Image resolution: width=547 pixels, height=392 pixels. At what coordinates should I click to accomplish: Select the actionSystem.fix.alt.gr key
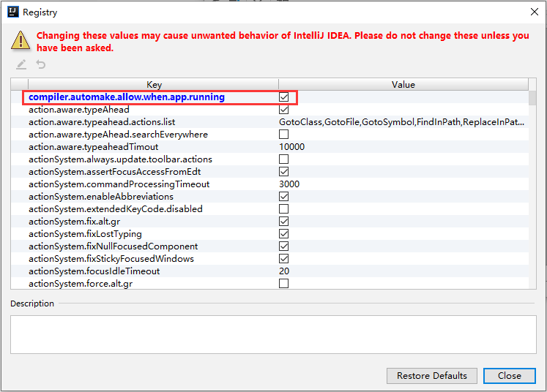click(x=74, y=222)
